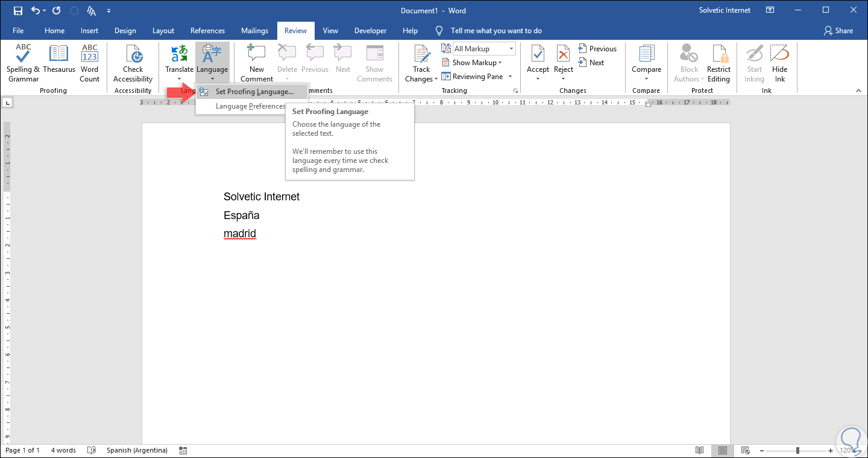The width and height of the screenshot is (868, 458).
Task: Open the Ribbon Display Options
Action: pos(770,10)
